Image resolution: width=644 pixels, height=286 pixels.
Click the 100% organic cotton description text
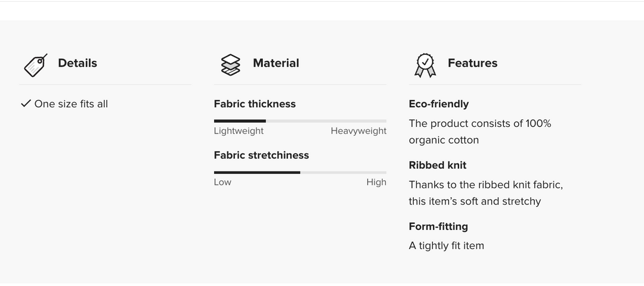coord(479,132)
